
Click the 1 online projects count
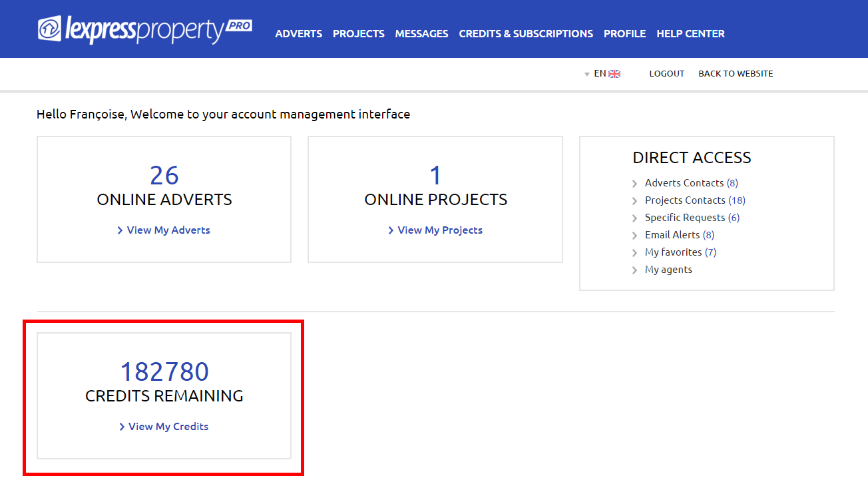435,175
